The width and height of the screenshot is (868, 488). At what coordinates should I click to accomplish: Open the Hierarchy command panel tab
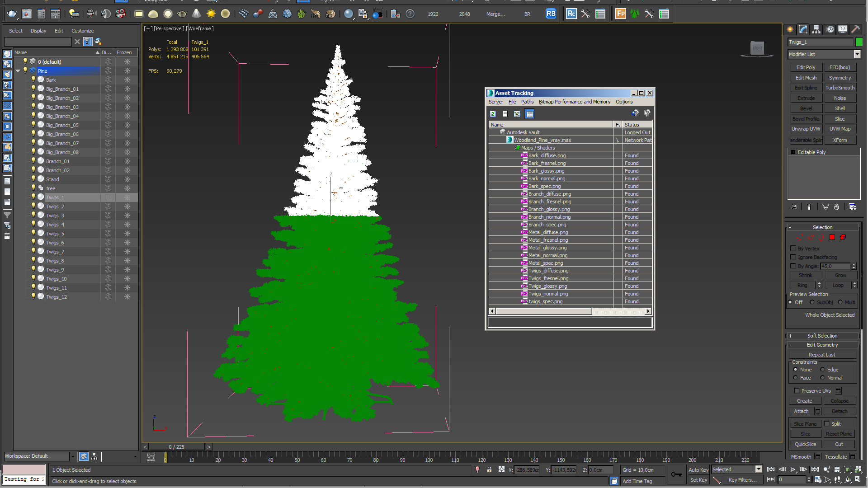[x=816, y=29]
